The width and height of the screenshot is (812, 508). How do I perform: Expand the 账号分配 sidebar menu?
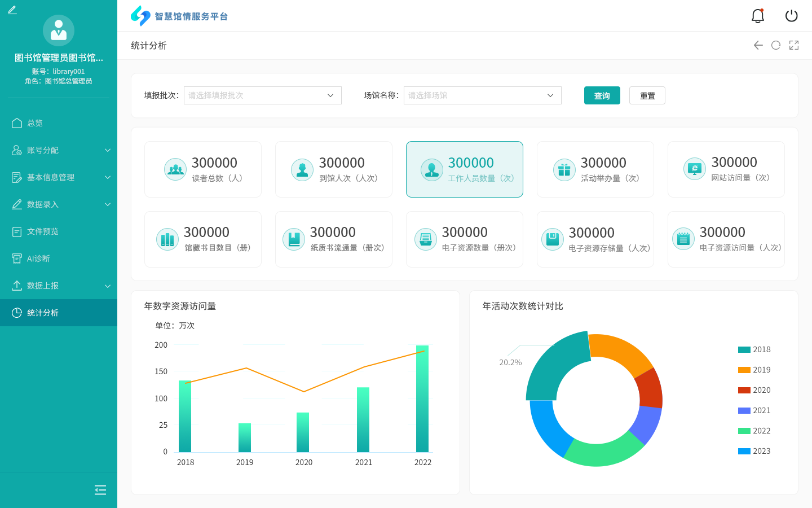pos(59,150)
